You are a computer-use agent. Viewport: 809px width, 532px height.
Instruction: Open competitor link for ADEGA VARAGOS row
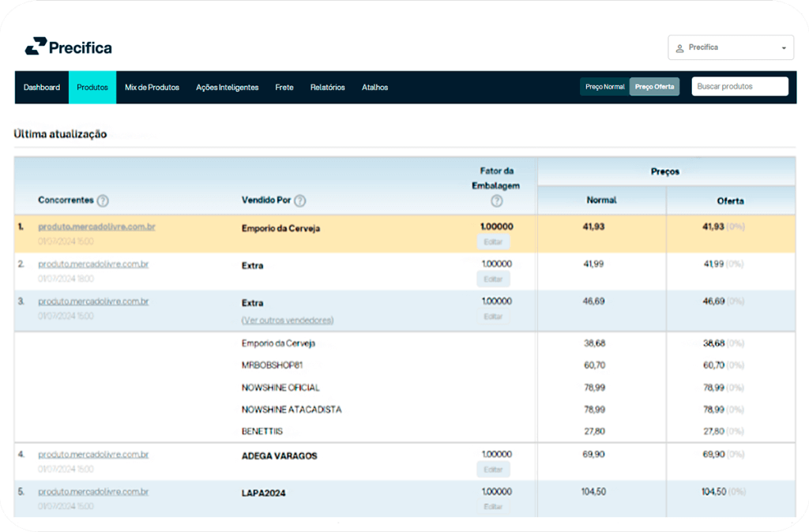[93, 454]
